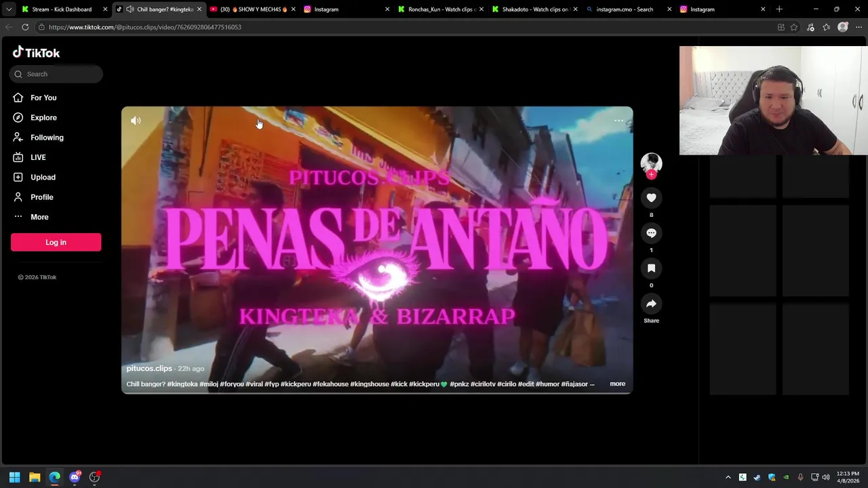
Task: Click the Edge icon on the taskbar
Action: [x=55, y=477]
